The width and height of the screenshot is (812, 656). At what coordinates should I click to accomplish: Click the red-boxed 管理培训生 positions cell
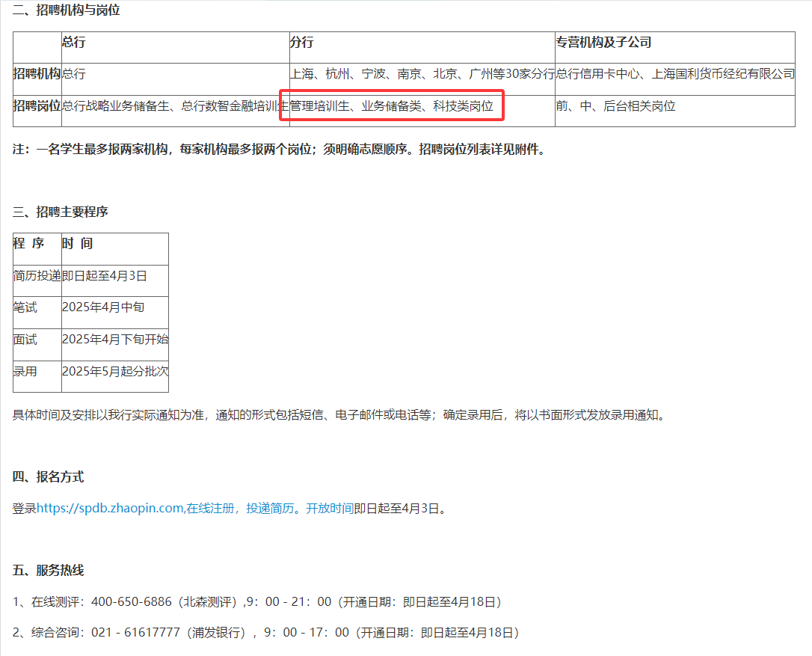click(392, 106)
